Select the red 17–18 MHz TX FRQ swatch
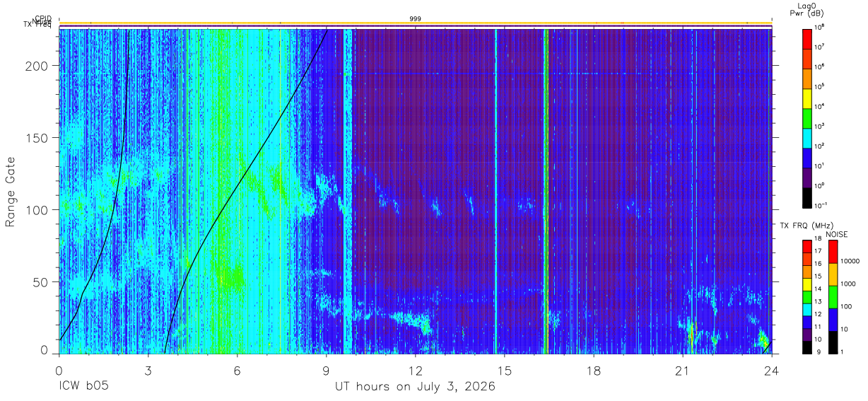868x401 pixels. pos(807,246)
